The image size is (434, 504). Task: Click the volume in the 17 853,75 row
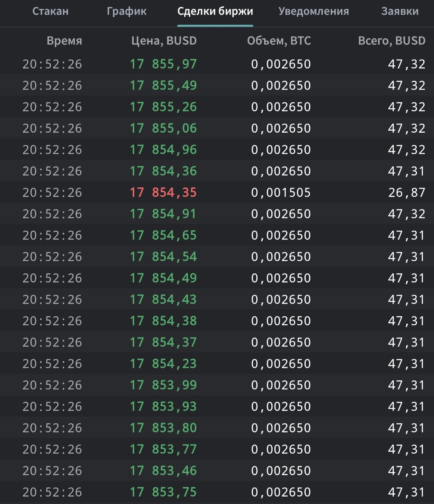pos(281,492)
